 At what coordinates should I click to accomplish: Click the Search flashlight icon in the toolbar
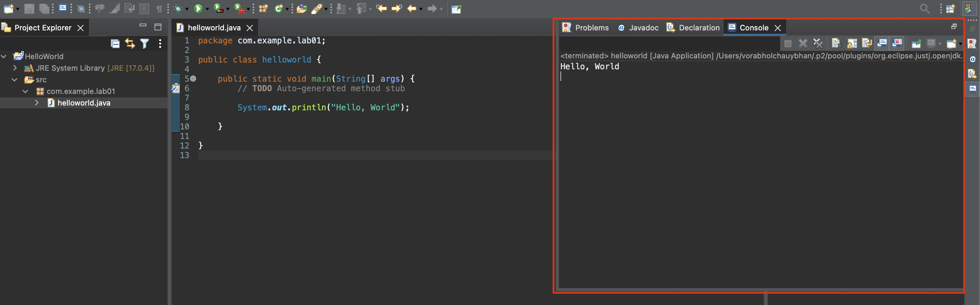click(x=316, y=9)
